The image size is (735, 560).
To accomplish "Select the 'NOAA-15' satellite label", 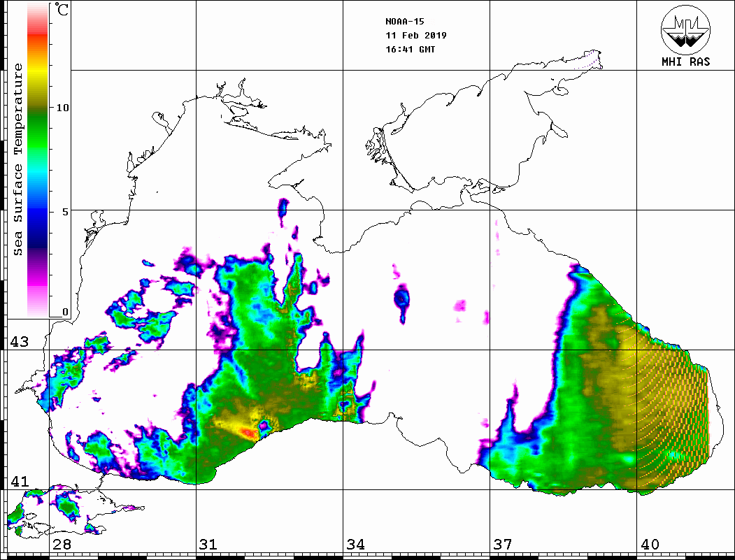I will pos(404,22).
